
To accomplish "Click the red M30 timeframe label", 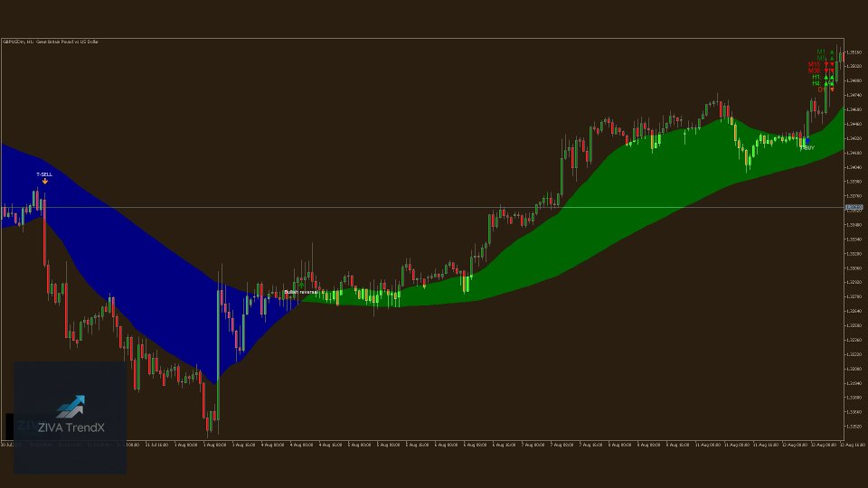I will (814, 70).
